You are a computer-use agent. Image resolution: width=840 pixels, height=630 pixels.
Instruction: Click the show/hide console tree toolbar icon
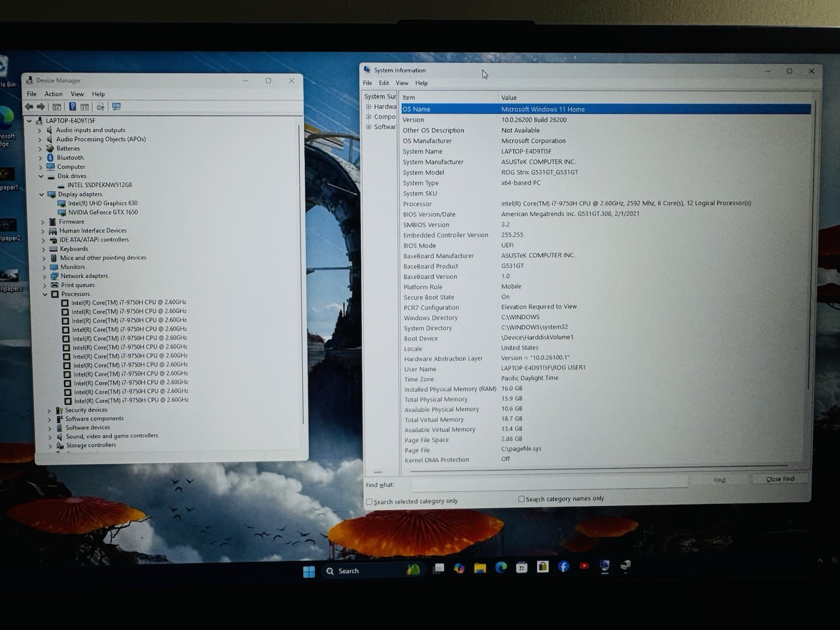[57, 107]
